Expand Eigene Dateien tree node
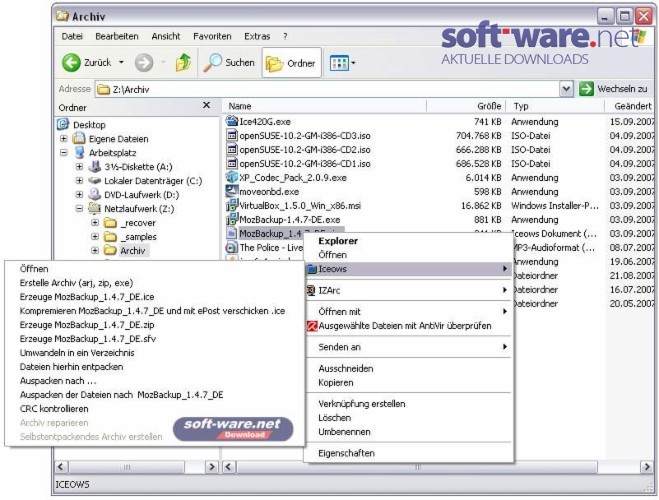Screen dimensions: 659x500 [x=63, y=138]
